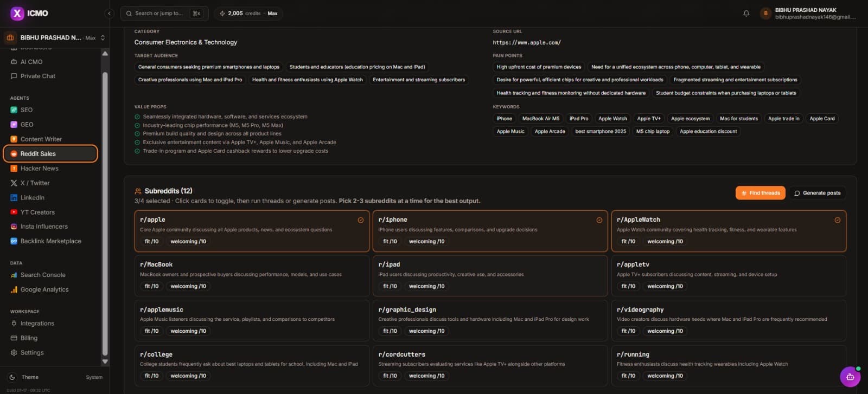
Task: Click the Apple trade in keyword tag
Action: (783, 119)
